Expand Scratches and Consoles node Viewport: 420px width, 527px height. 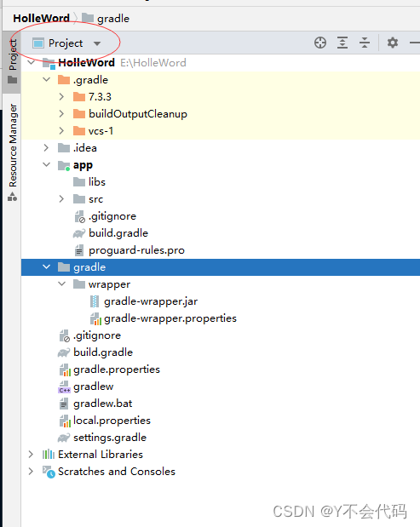pos(31,471)
